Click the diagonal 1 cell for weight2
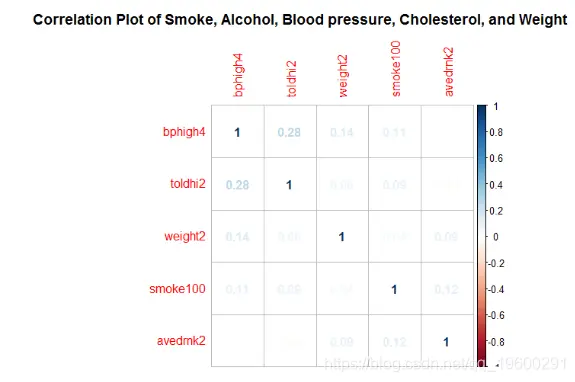Viewport: 575px width, 382px height. (341, 237)
